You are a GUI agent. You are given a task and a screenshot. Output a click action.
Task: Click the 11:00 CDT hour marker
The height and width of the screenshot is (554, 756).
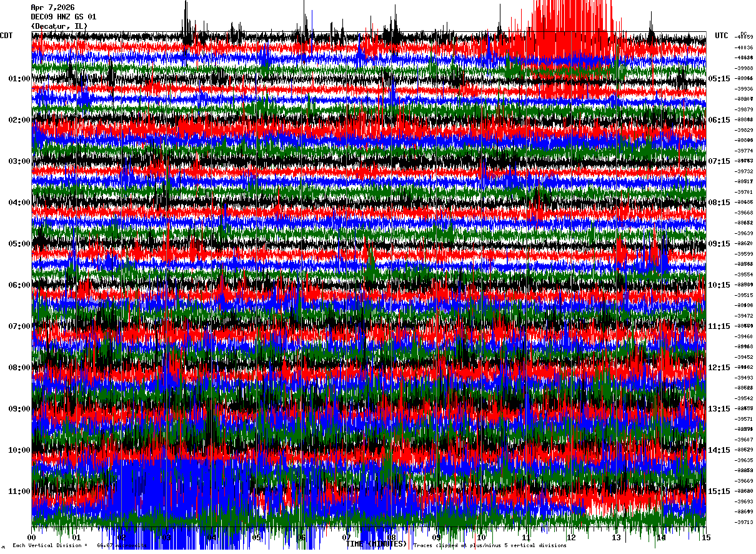click(x=19, y=491)
